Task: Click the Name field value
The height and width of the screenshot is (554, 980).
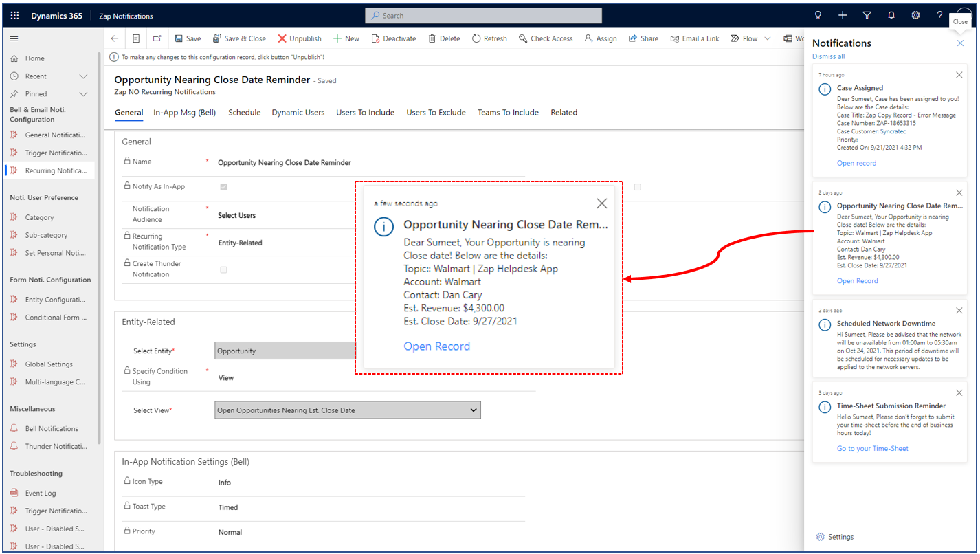Action: [x=285, y=163]
